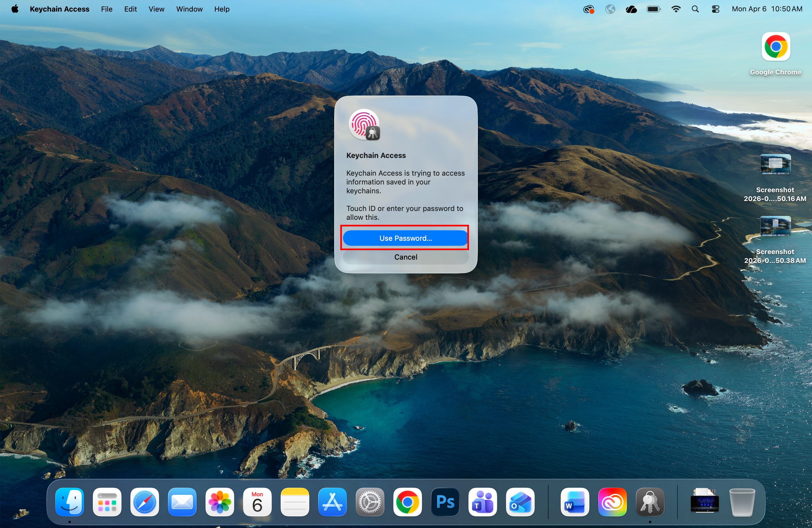
Task: Click the Use Password button
Action: 405,238
